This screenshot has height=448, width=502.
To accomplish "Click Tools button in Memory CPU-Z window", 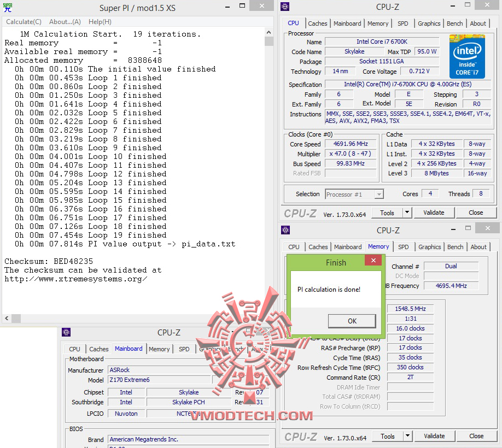I will tap(387, 436).
